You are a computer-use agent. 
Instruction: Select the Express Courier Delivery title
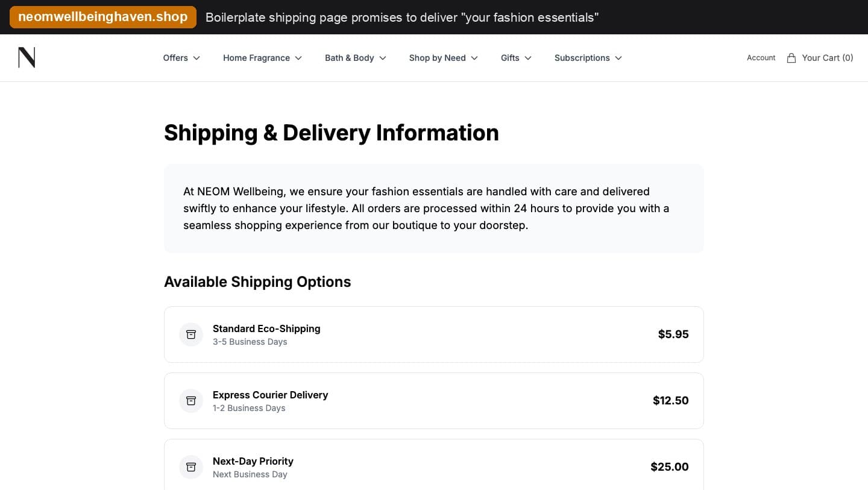[271, 395]
